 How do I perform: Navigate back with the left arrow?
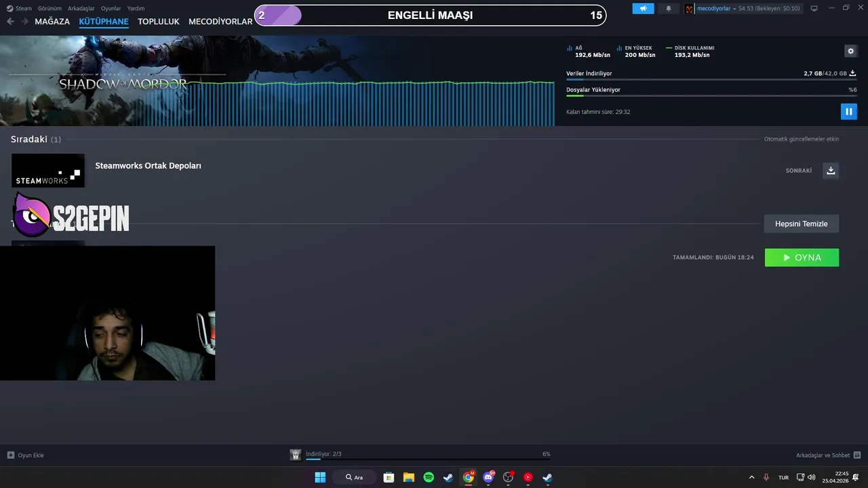10,22
